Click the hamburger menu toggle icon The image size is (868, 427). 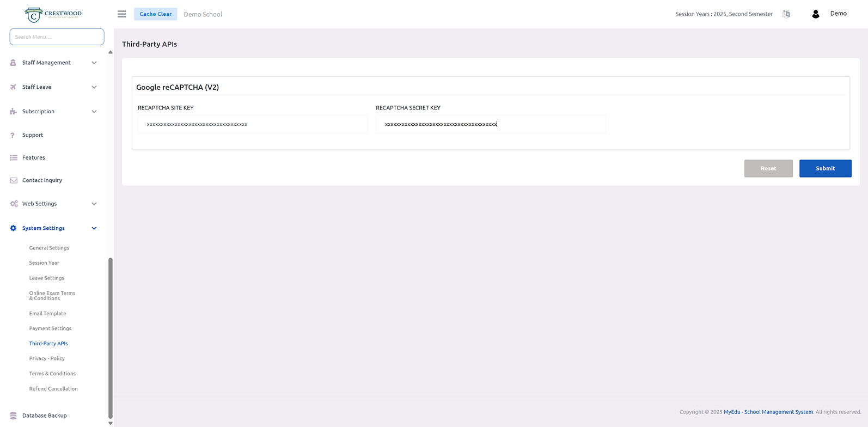[x=122, y=14]
